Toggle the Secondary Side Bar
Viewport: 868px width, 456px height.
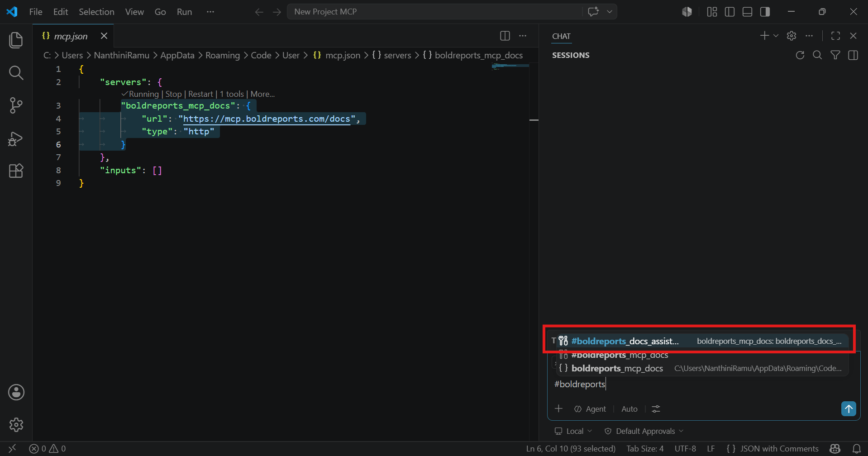pos(765,12)
